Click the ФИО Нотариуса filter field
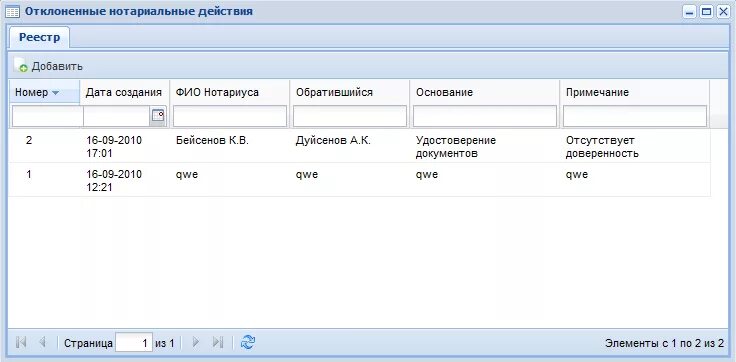This screenshot has width=736, height=362. 230,116
